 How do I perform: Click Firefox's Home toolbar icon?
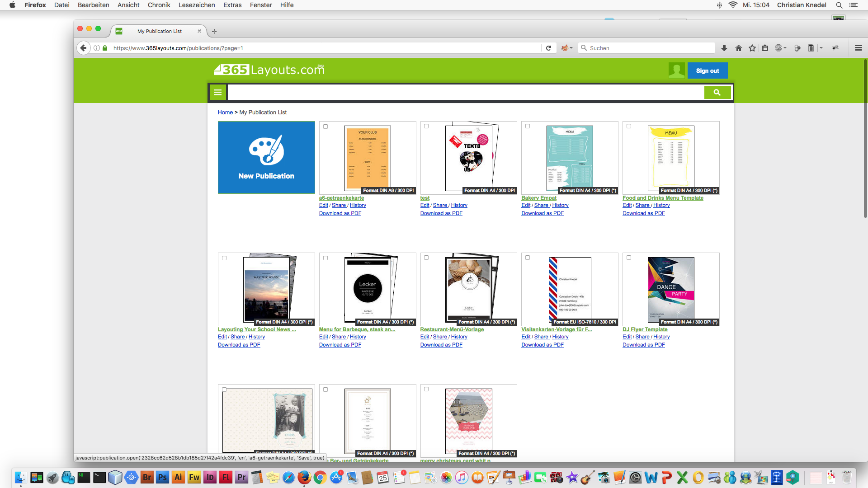tap(739, 48)
